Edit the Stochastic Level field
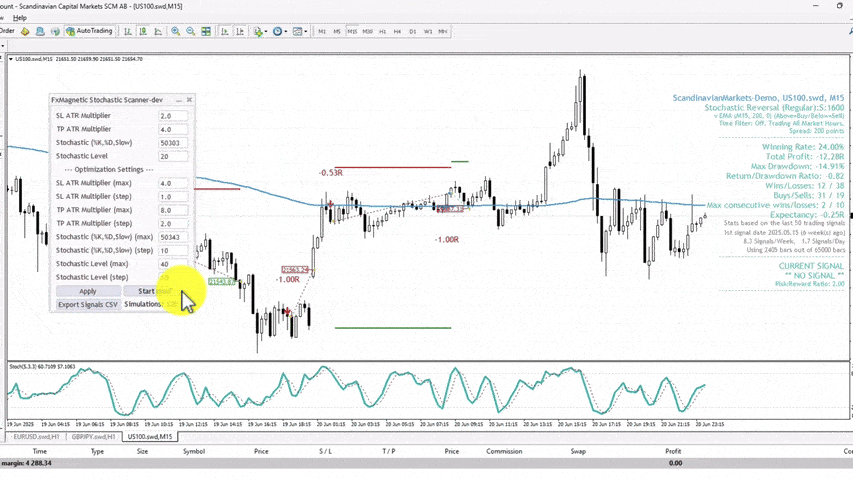The height and width of the screenshot is (480, 853). point(173,156)
